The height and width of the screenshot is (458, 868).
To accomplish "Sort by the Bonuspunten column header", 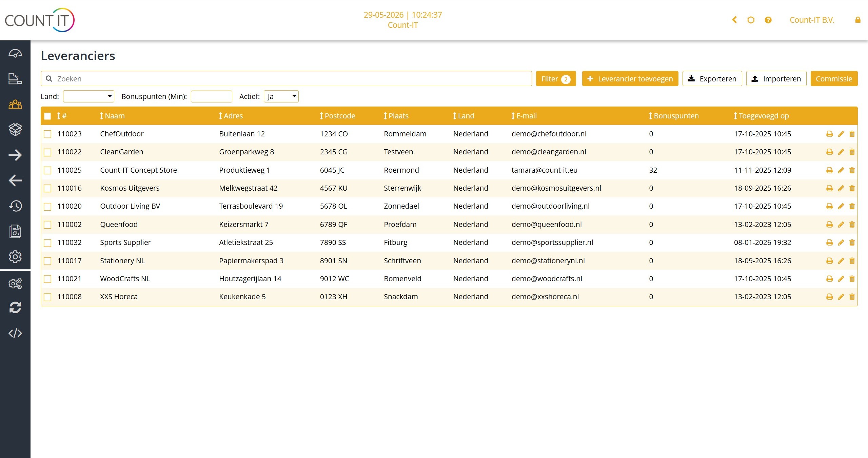I will 674,116.
